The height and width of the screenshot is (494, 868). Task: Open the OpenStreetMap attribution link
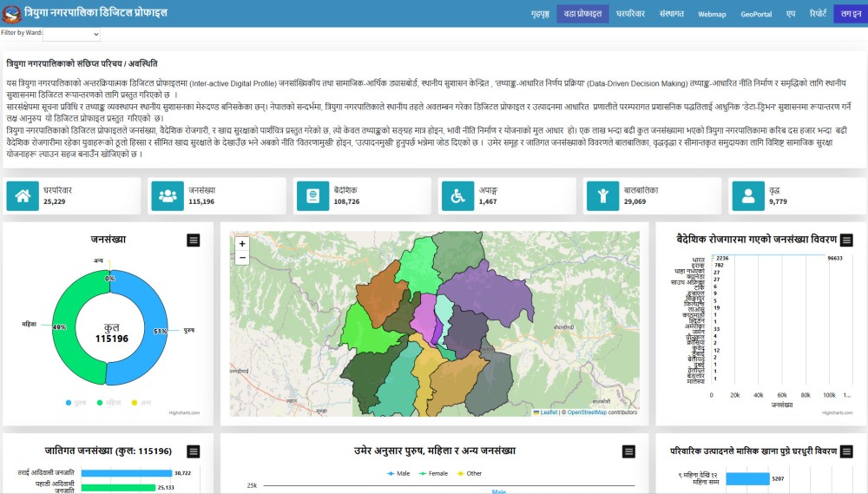[x=587, y=412]
